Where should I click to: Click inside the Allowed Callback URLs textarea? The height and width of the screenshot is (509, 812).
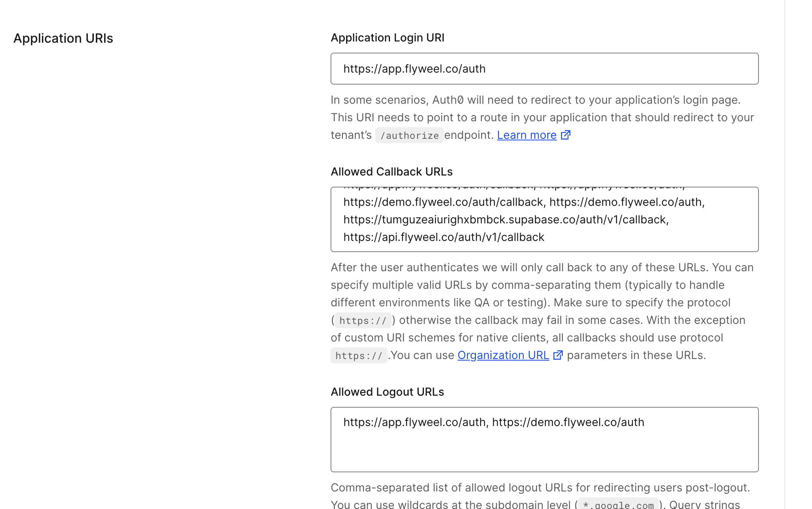click(x=544, y=219)
